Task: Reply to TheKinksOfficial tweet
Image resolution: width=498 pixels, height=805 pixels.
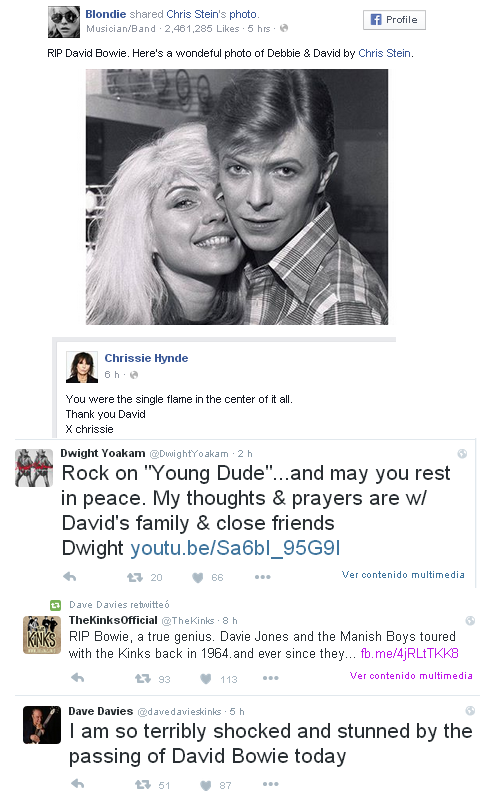Action: coord(78,678)
